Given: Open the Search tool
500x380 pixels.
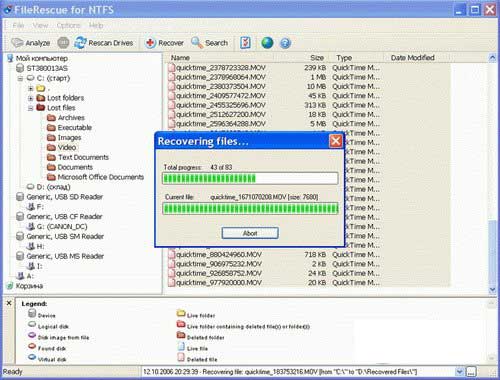Looking at the screenshot, I should [210, 43].
